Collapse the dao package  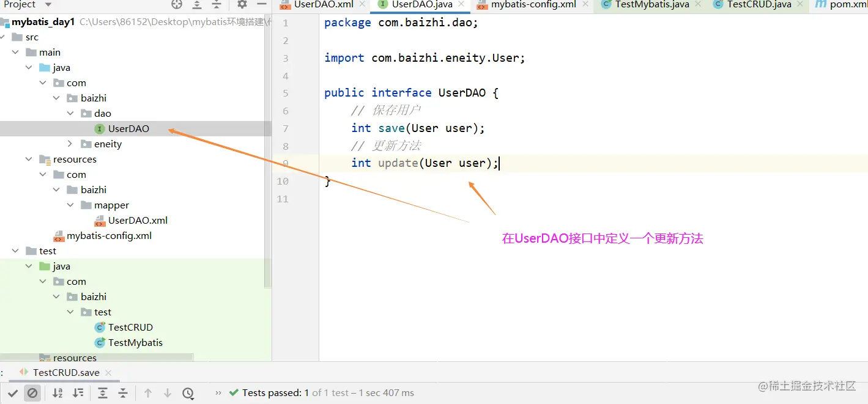pos(71,114)
